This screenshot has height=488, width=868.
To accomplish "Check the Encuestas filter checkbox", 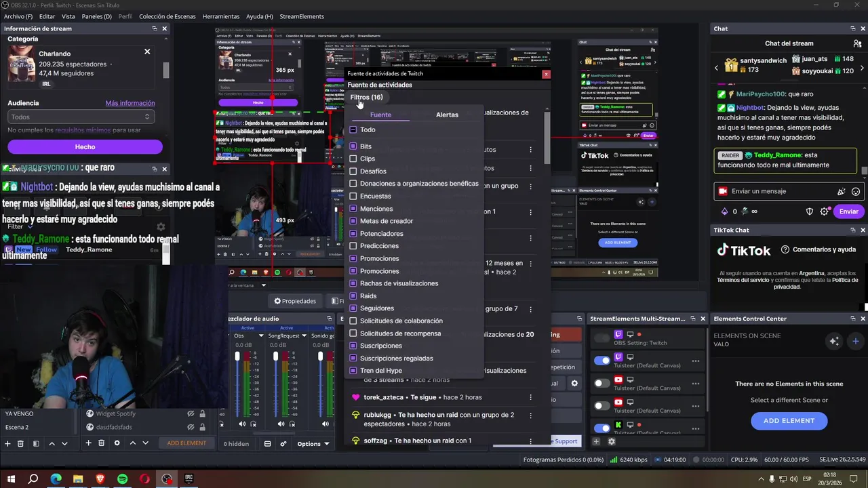I will [x=353, y=196].
